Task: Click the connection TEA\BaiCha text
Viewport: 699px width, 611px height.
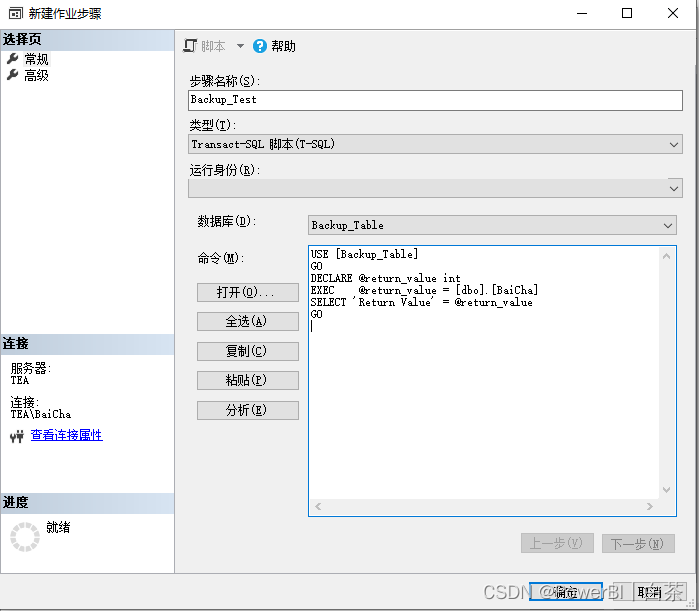Action: point(41,414)
